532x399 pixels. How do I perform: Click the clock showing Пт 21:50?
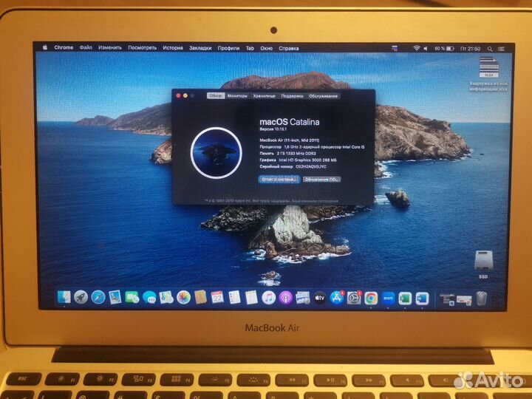coord(470,49)
